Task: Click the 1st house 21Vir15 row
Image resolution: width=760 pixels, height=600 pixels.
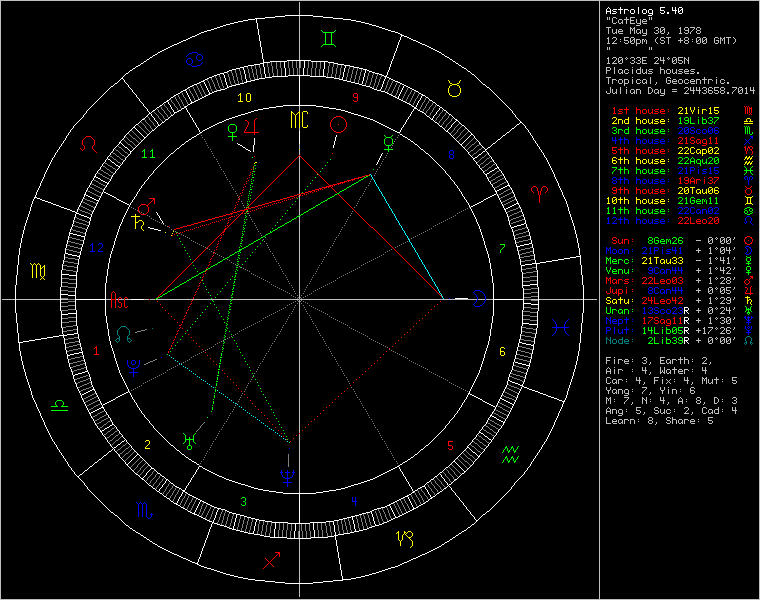Action: [682, 111]
